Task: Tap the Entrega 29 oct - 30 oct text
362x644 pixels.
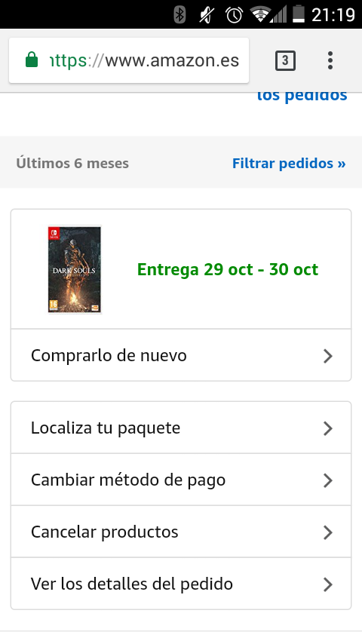Action: click(228, 269)
